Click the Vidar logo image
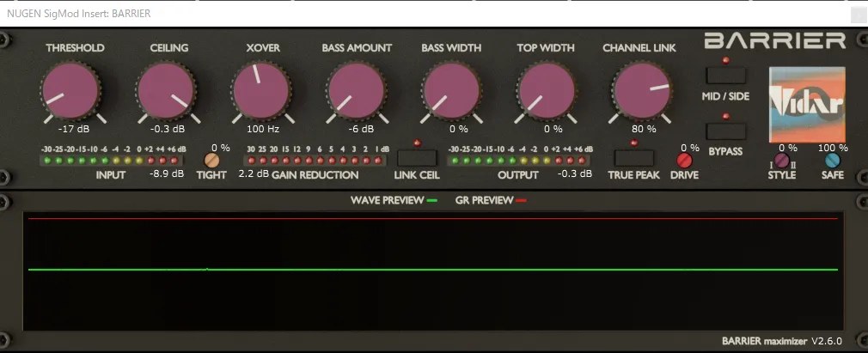Viewport: 868px width, 353px height. [x=807, y=105]
